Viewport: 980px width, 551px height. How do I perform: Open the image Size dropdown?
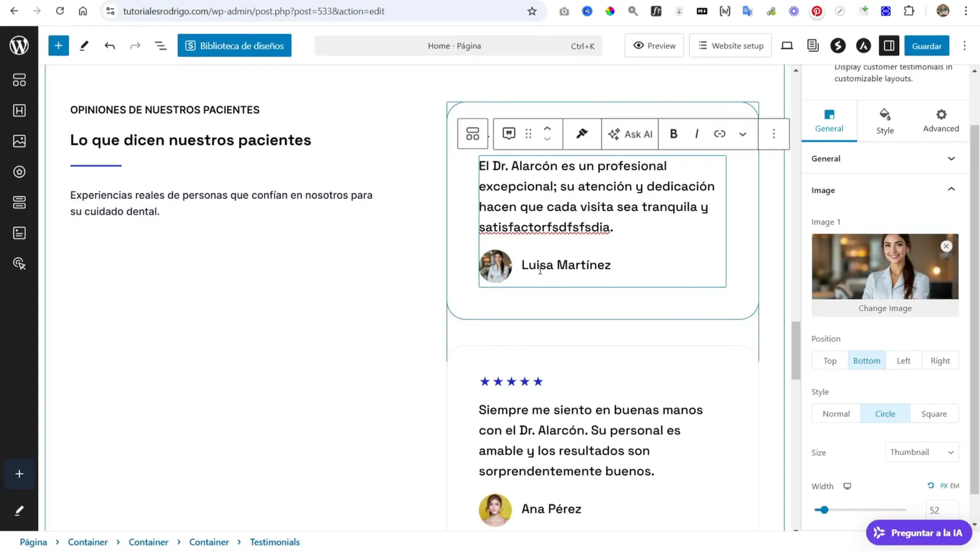pyautogui.click(x=921, y=452)
